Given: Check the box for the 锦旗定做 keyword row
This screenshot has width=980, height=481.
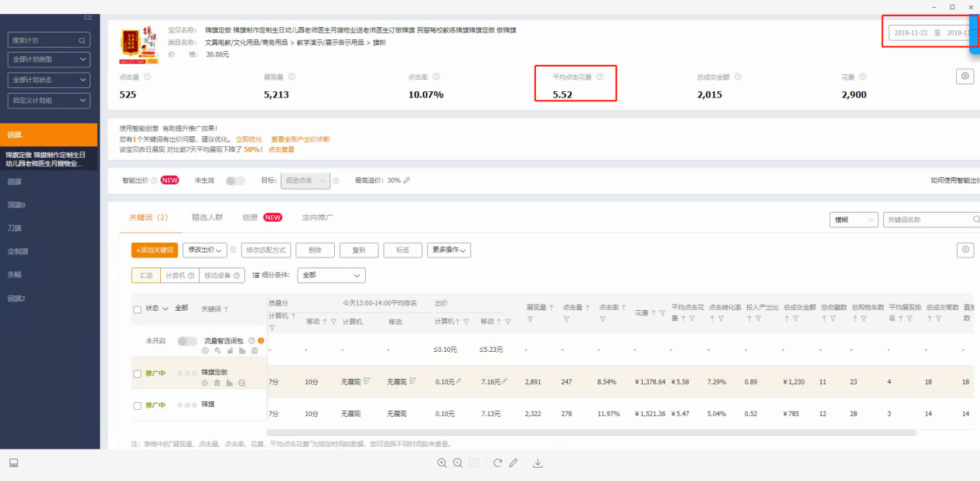Looking at the screenshot, I should click(138, 374).
